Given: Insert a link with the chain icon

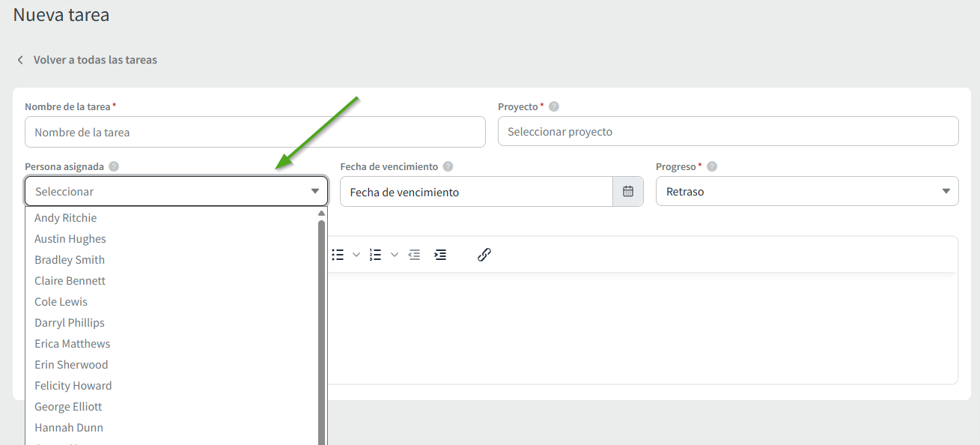Looking at the screenshot, I should click(x=484, y=255).
